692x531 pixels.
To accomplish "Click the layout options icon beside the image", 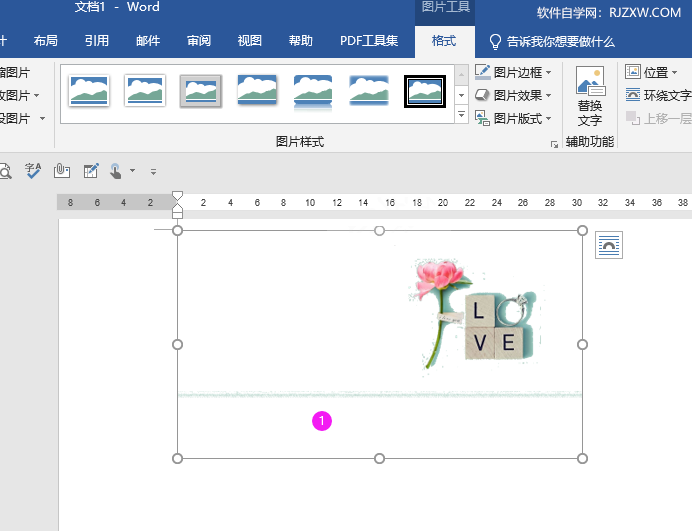I will click(x=608, y=245).
